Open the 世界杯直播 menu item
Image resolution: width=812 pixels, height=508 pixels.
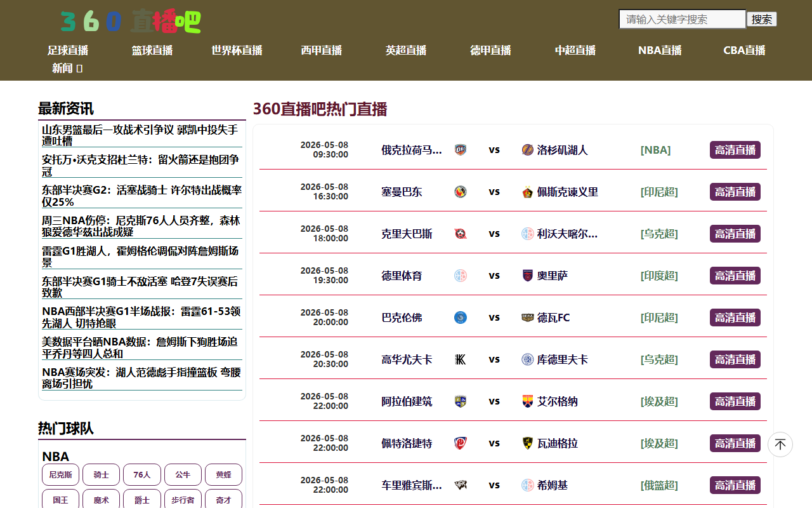tap(237, 50)
